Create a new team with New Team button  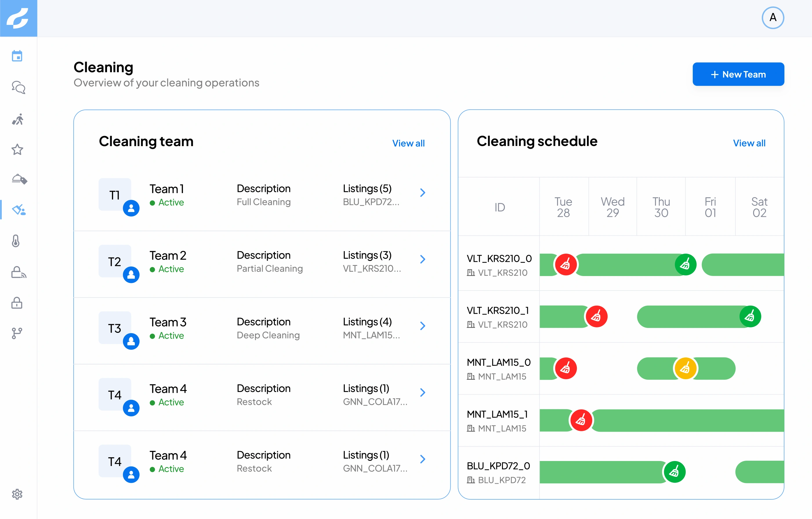[x=738, y=74]
